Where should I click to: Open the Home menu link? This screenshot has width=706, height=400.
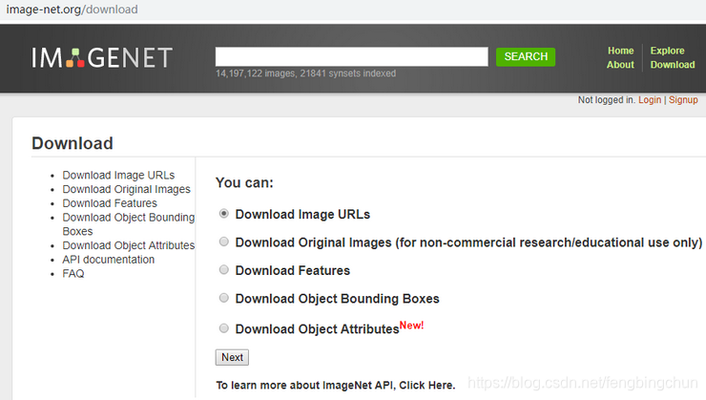pos(620,50)
